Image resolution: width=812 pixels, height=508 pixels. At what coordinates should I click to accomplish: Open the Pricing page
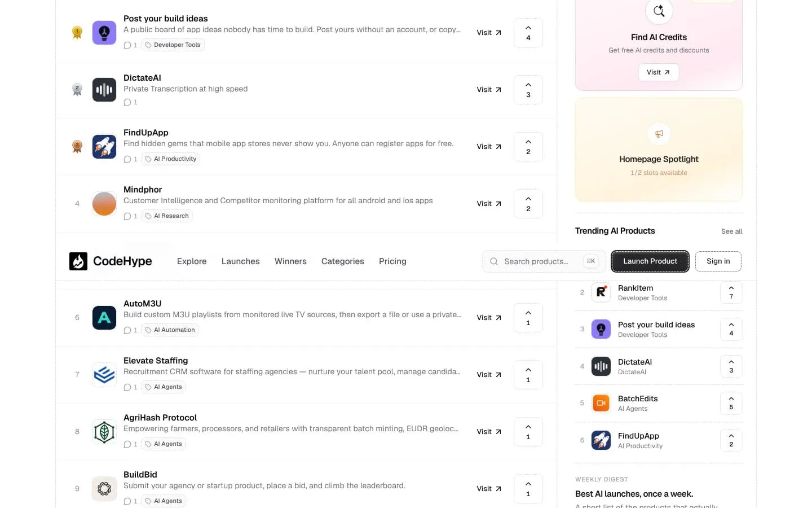point(392,261)
